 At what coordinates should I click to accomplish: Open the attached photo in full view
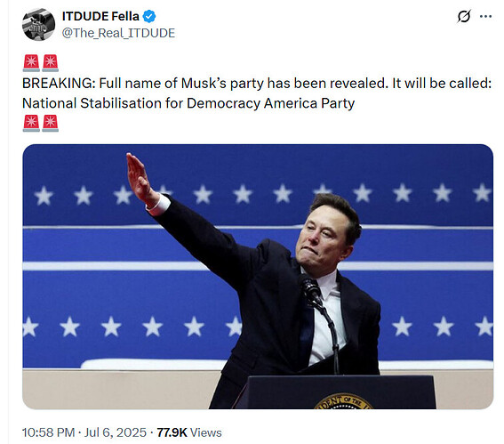[x=258, y=277]
